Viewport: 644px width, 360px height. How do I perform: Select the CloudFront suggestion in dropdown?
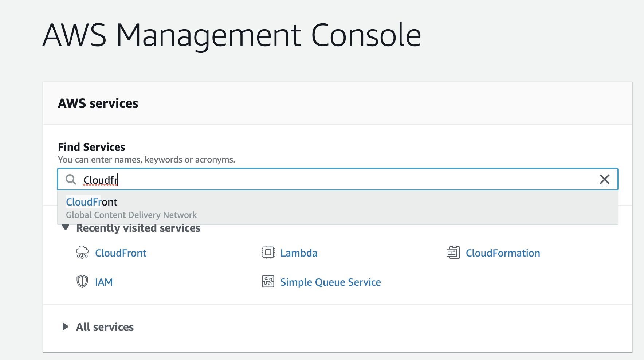[338, 207]
